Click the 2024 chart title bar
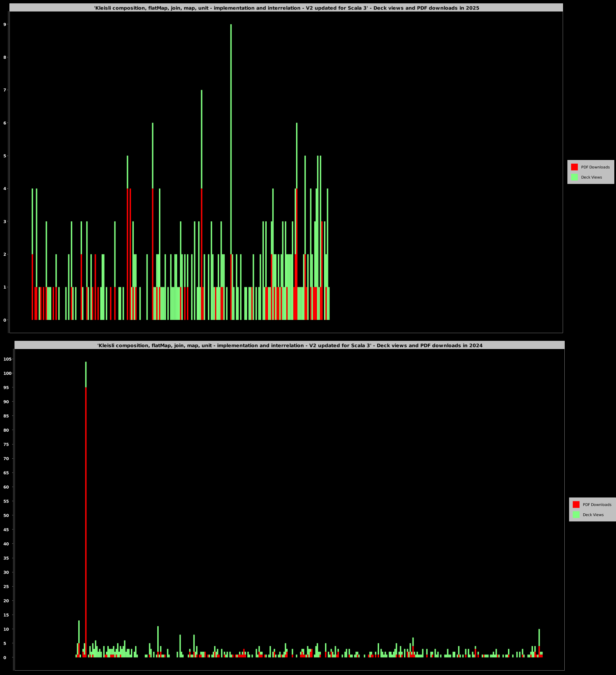Screen dimensions: 616x675 coord(290,345)
